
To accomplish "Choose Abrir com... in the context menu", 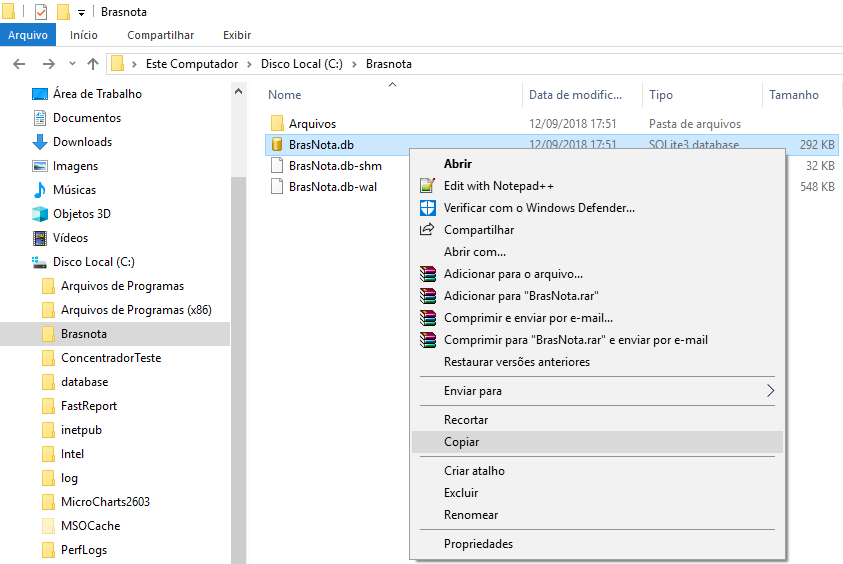I will [x=597, y=252].
